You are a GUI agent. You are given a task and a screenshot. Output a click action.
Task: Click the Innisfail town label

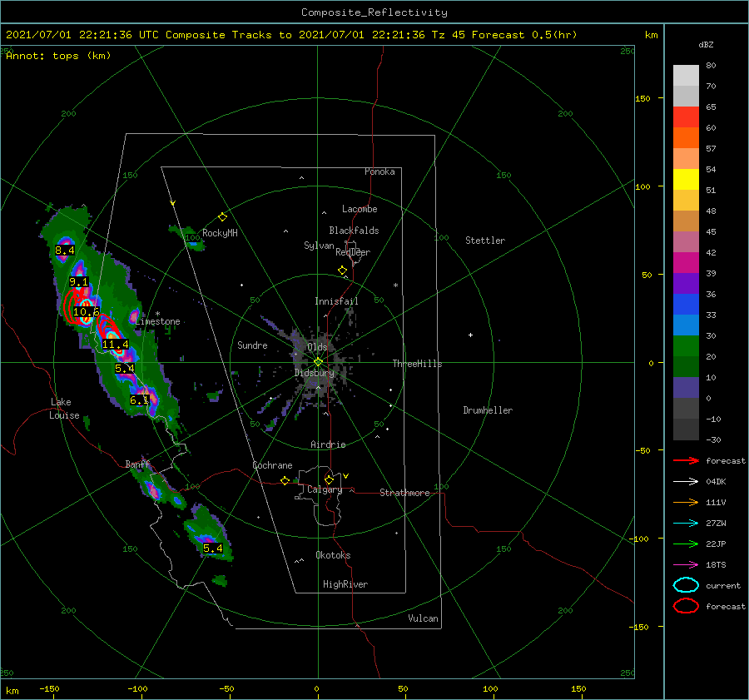tap(336, 301)
